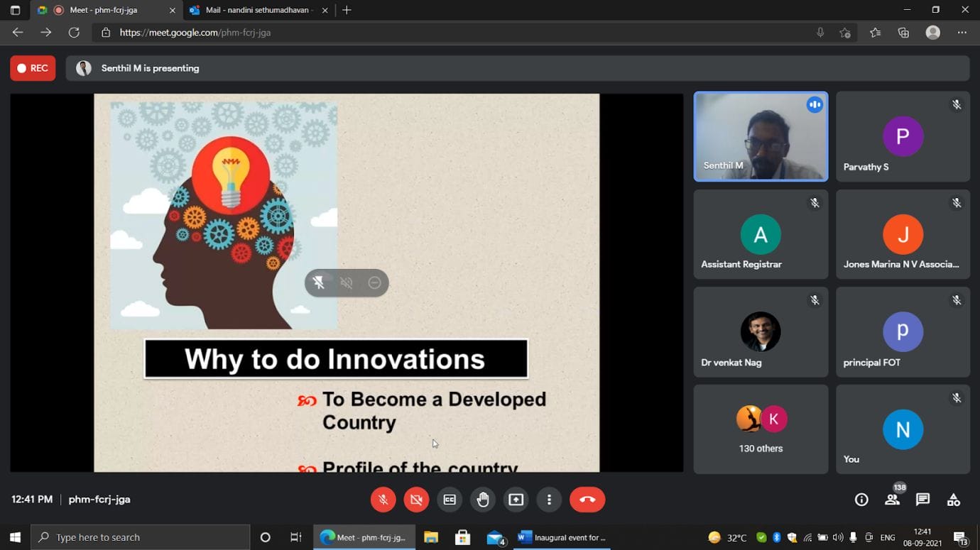Open the Word Inaugural event taskbar item
The image size is (980, 550).
[562, 537]
